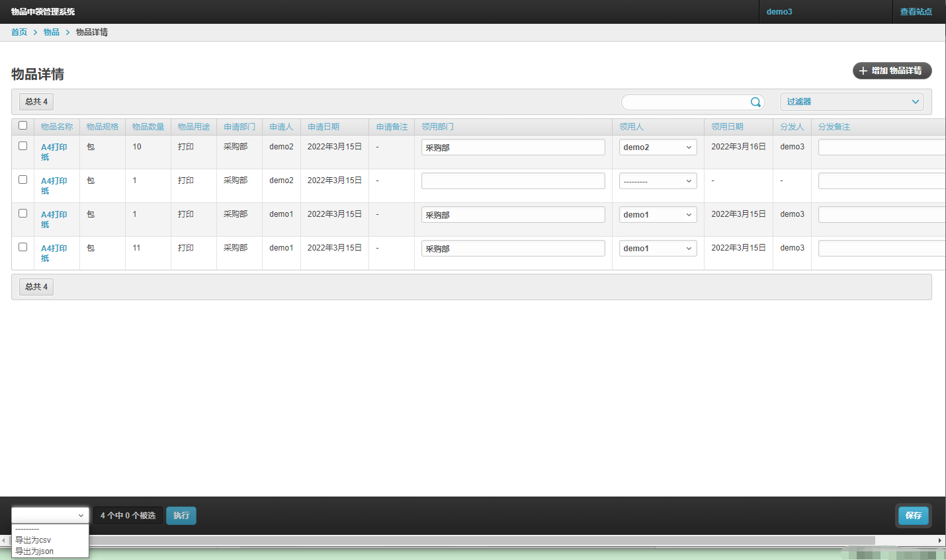Image resolution: width=946 pixels, height=560 pixels.
Task: Click the horizontal scrollbar's right arrow
Action: (940, 541)
